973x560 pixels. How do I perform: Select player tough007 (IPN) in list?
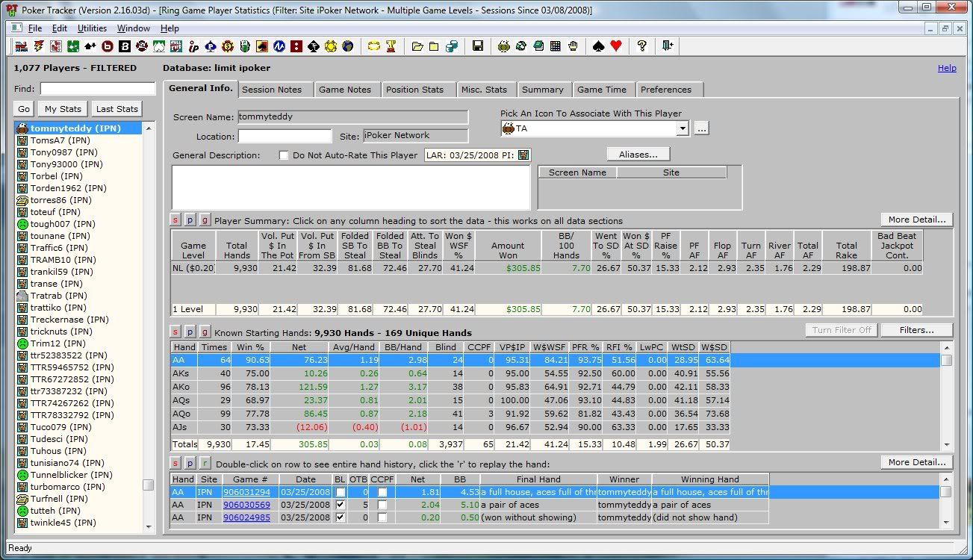[78, 224]
